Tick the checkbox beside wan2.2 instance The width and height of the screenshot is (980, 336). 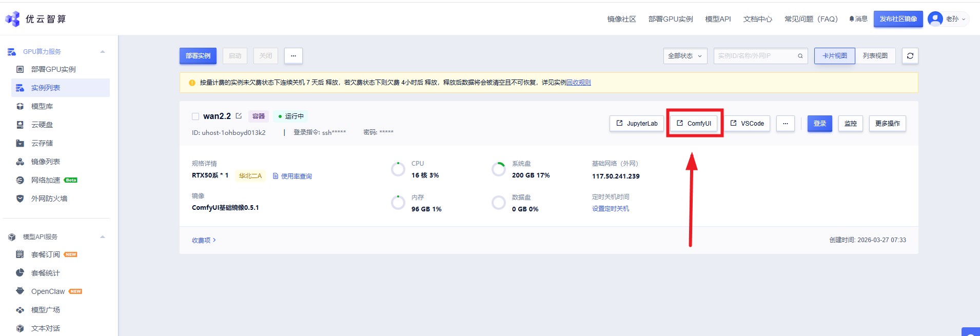tap(195, 116)
